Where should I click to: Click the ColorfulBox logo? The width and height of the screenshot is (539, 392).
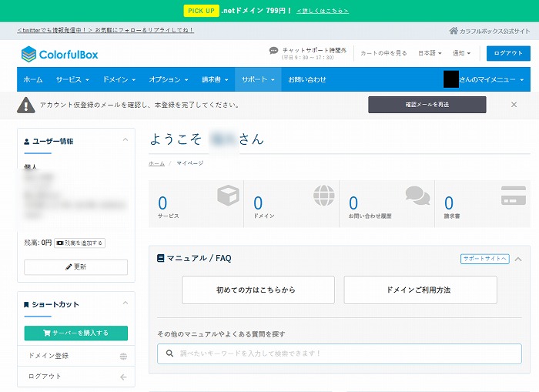59,54
